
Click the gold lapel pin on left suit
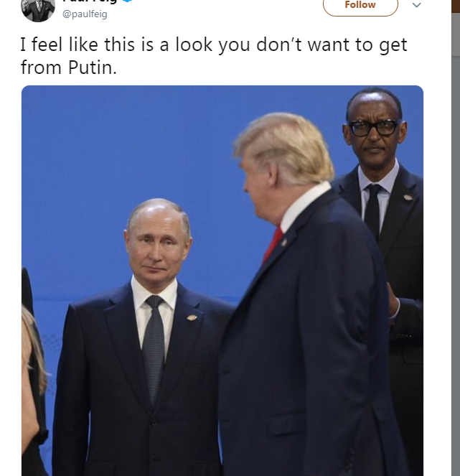(192, 317)
